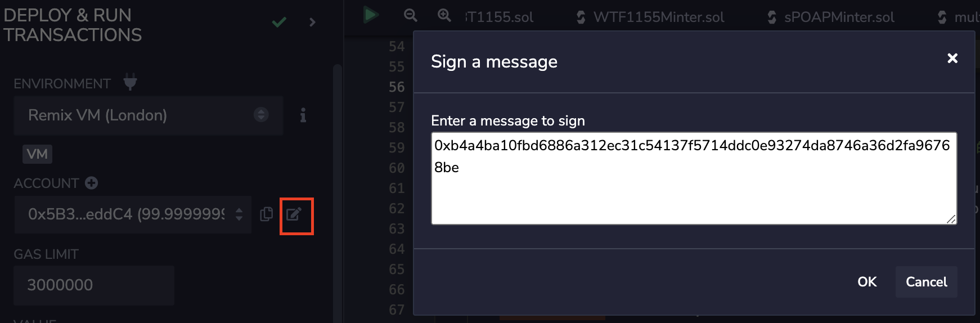This screenshot has width=980, height=323.
Task: Run script with green play button
Action: click(x=370, y=15)
